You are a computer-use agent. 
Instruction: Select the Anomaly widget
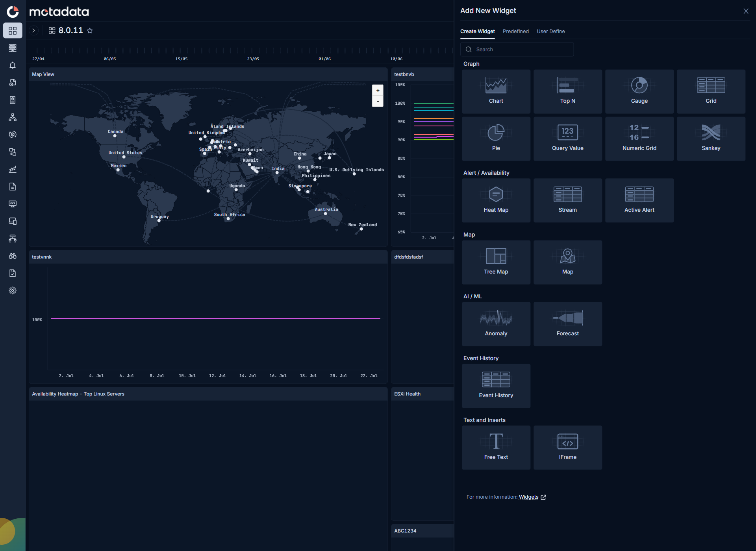click(x=496, y=324)
